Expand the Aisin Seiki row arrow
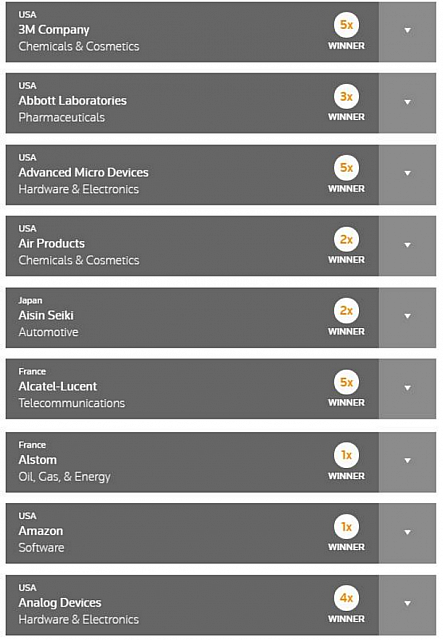This screenshot has width=443, height=640. click(x=407, y=318)
